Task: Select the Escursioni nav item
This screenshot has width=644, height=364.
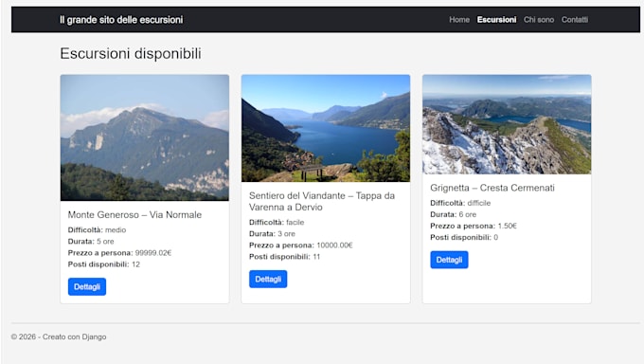Action: (496, 20)
